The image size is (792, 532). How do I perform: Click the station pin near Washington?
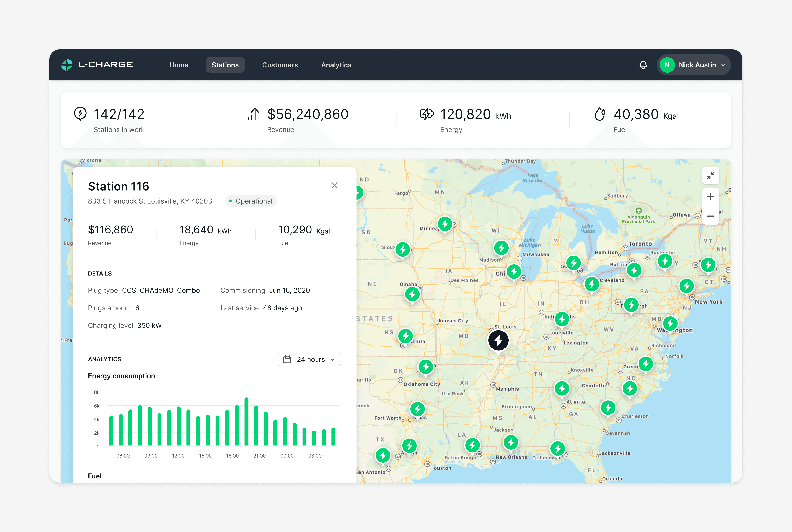(670, 324)
